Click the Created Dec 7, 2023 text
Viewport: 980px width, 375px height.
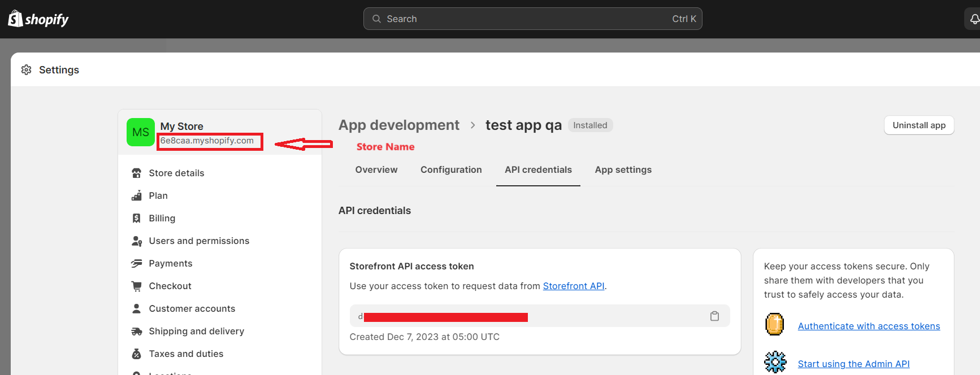pos(424,337)
